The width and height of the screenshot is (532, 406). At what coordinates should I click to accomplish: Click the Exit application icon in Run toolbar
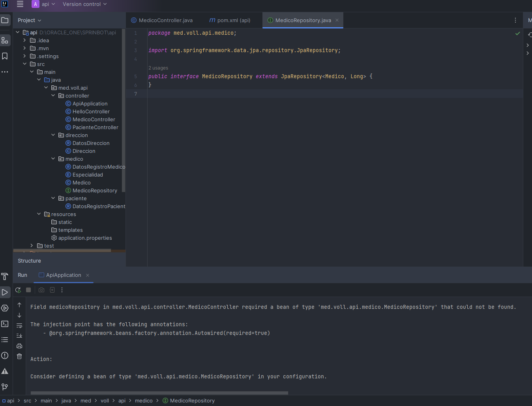[x=52, y=290]
